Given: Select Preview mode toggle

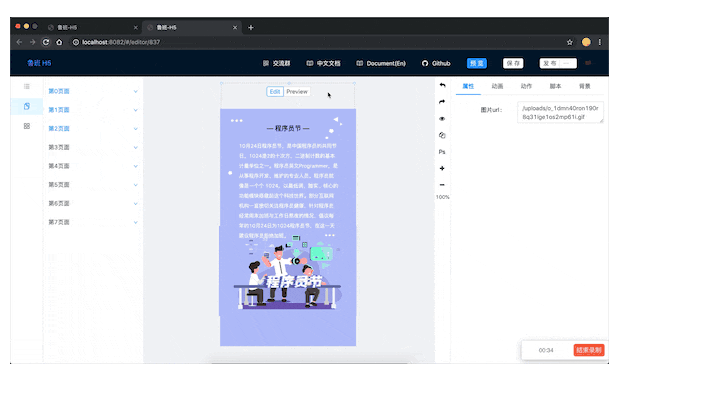Looking at the screenshot, I should [297, 92].
